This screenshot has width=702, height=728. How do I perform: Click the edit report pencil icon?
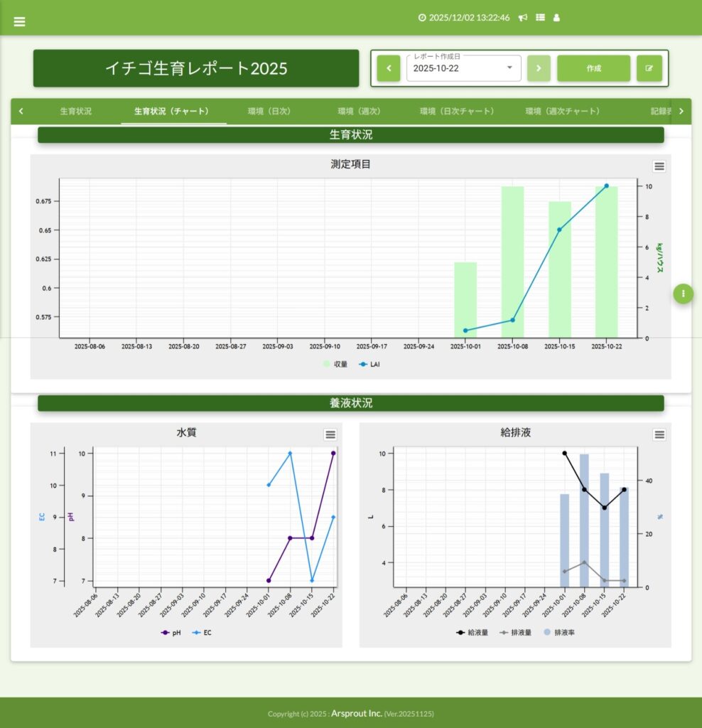649,68
